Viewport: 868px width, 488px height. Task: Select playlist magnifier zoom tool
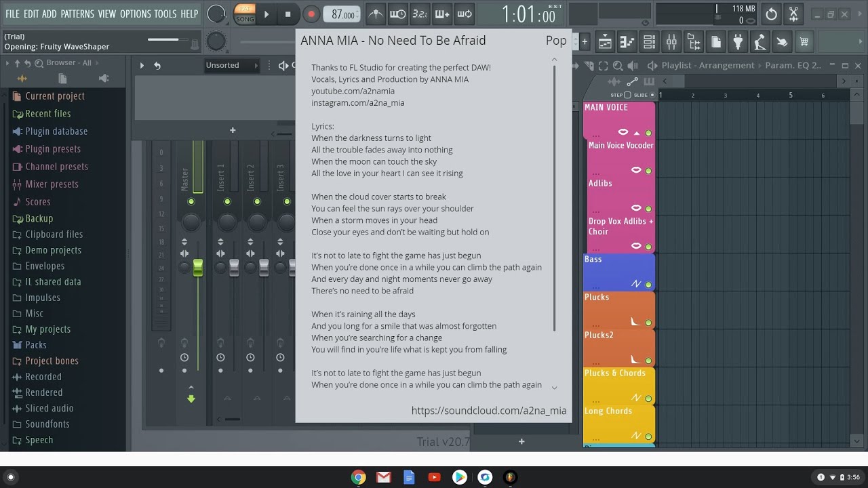click(618, 66)
